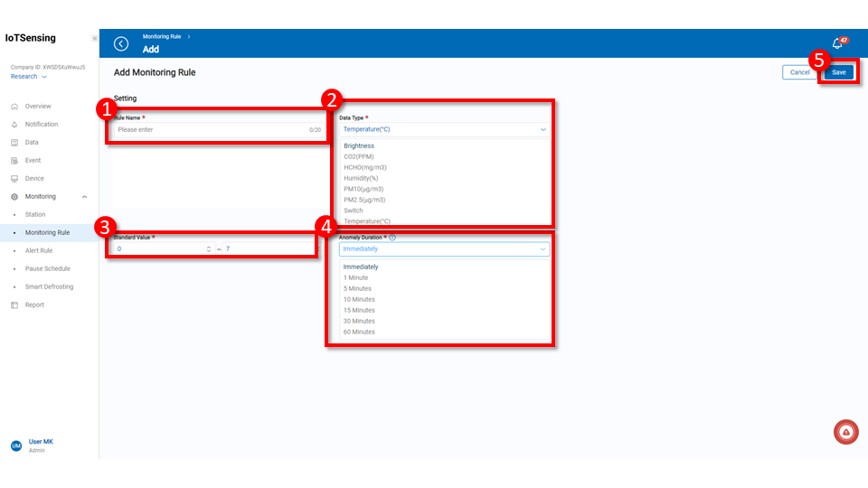This screenshot has height=488, width=868.
Task: Open the Anomaly Duration dropdown
Action: coord(444,249)
